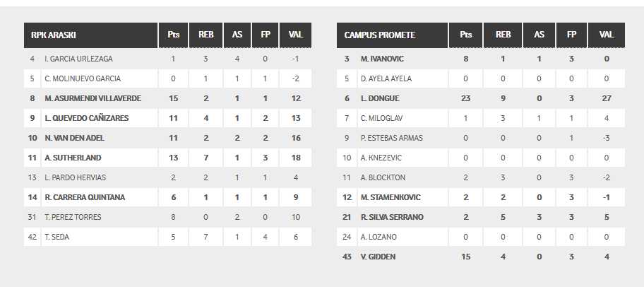
Task: Click the FP column header for Campus Promete
Action: tap(571, 35)
